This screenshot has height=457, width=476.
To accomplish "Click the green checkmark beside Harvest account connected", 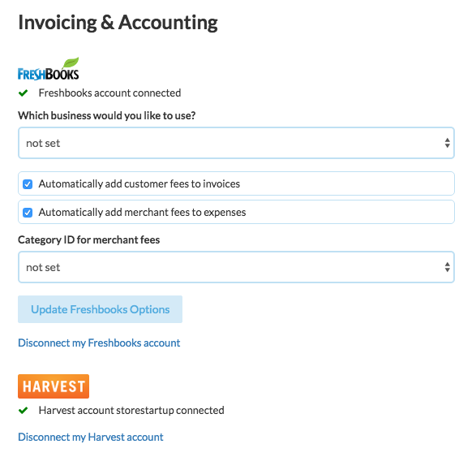I will click(x=23, y=411).
